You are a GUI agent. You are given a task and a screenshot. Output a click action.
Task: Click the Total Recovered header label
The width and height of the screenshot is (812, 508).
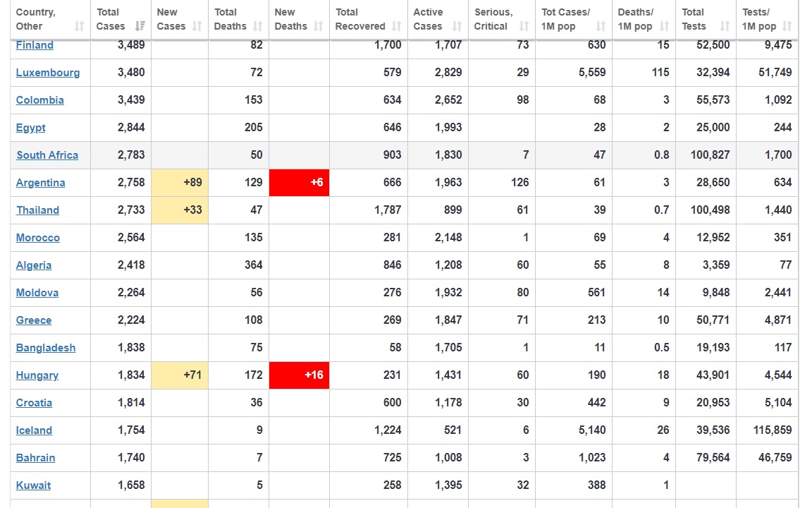(360, 19)
